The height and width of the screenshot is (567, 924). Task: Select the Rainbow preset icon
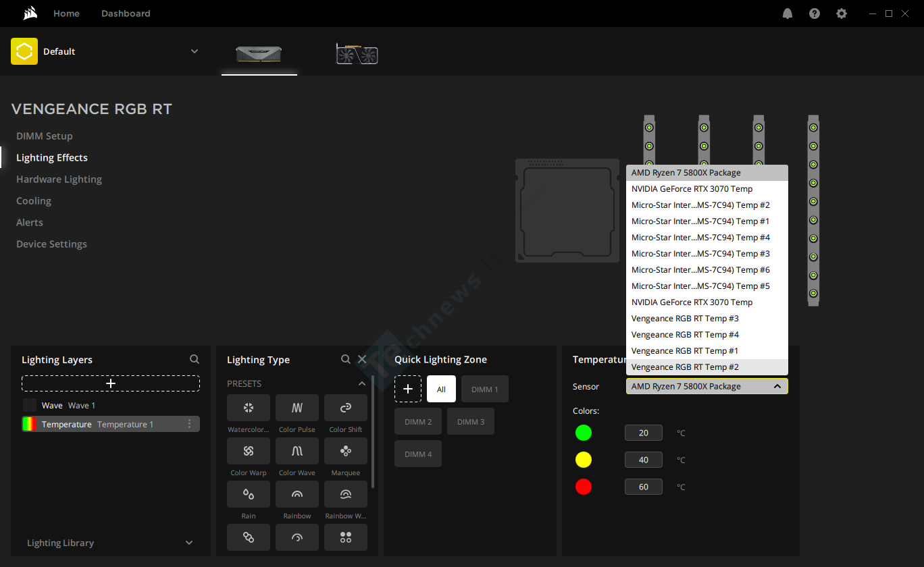point(297,494)
